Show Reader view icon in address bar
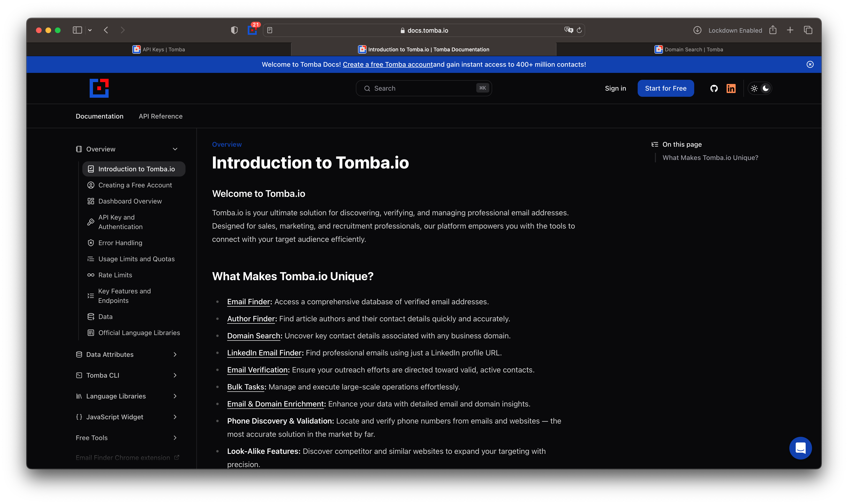Image resolution: width=848 pixels, height=504 pixels. [270, 30]
